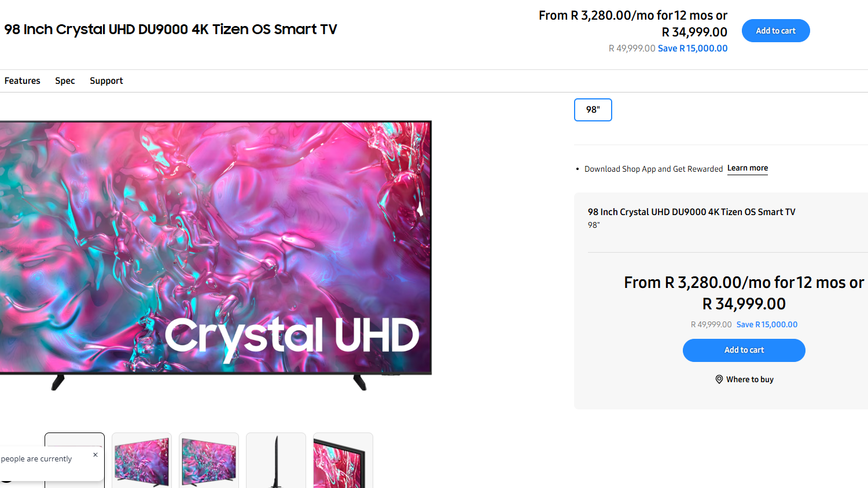The height and width of the screenshot is (488, 868).
Task: Click the Download Shop App and Get Rewarded text
Action: (653, 169)
